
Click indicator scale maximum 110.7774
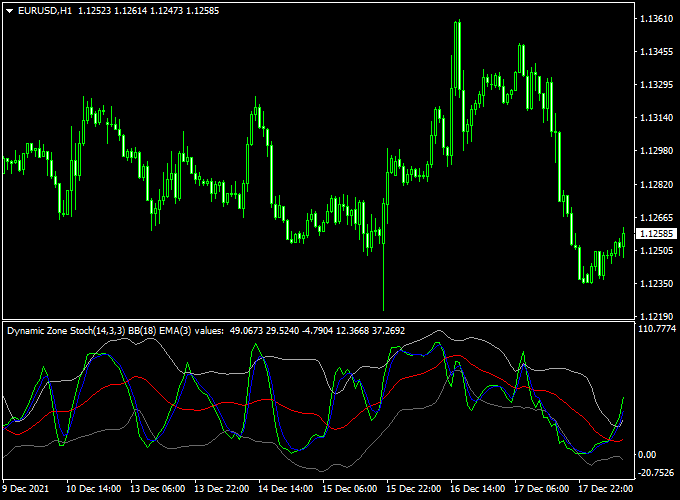pyautogui.click(x=657, y=329)
